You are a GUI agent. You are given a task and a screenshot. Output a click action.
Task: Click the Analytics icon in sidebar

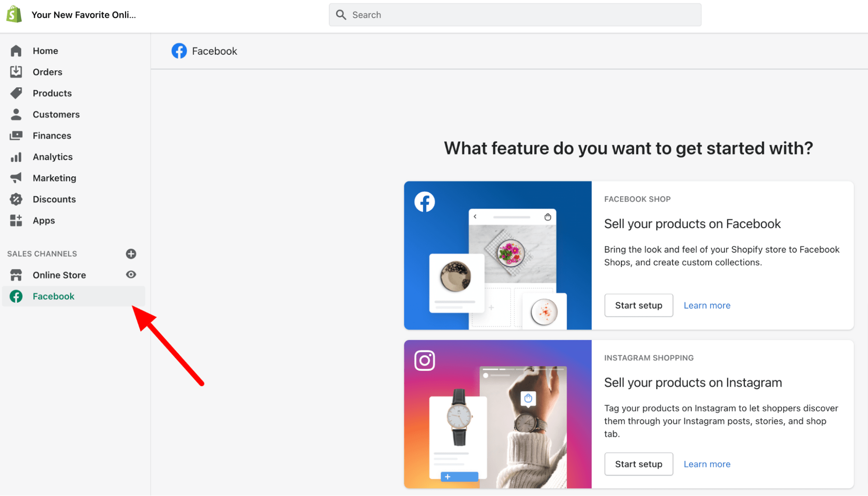pos(16,156)
